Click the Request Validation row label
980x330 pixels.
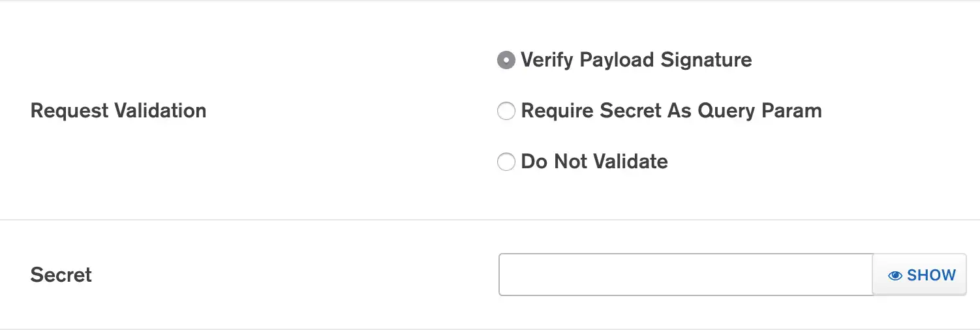click(118, 111)
